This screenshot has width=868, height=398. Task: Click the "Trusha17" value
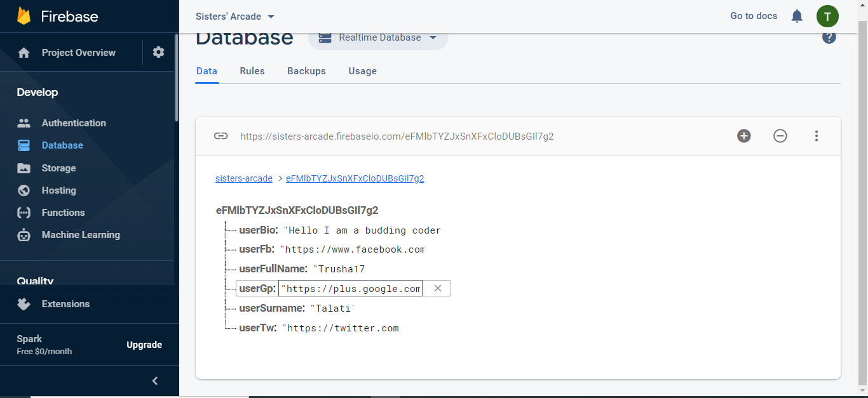339,269
